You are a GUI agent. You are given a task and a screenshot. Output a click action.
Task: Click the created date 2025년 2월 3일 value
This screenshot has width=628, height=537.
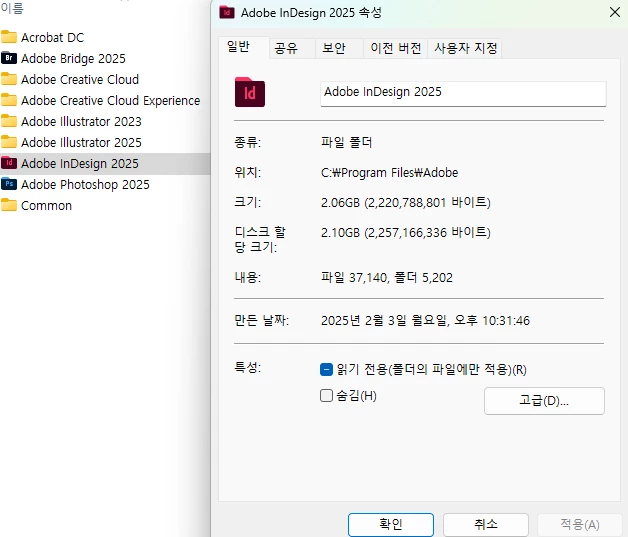pyautogui.click(x=425, y=320)
